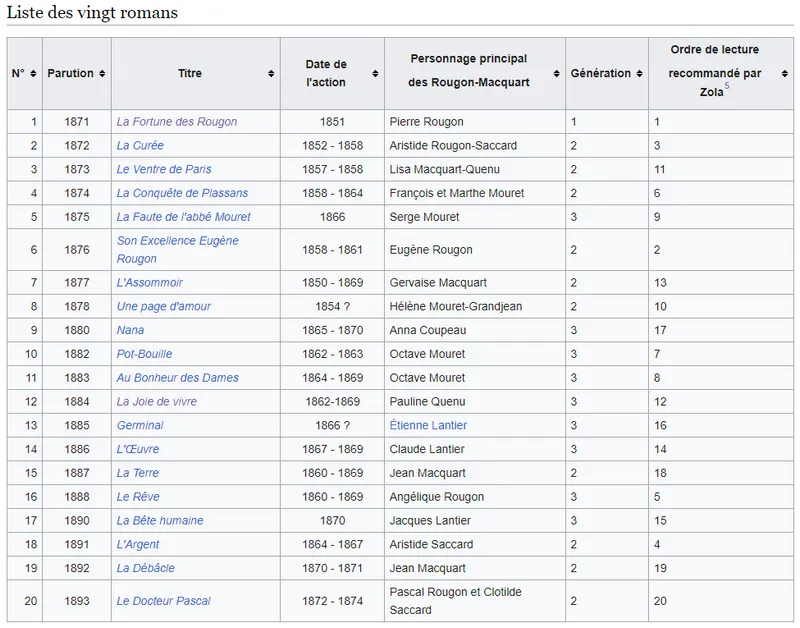Open La Débâcle link
800x628 pixels.
(146, 568)
